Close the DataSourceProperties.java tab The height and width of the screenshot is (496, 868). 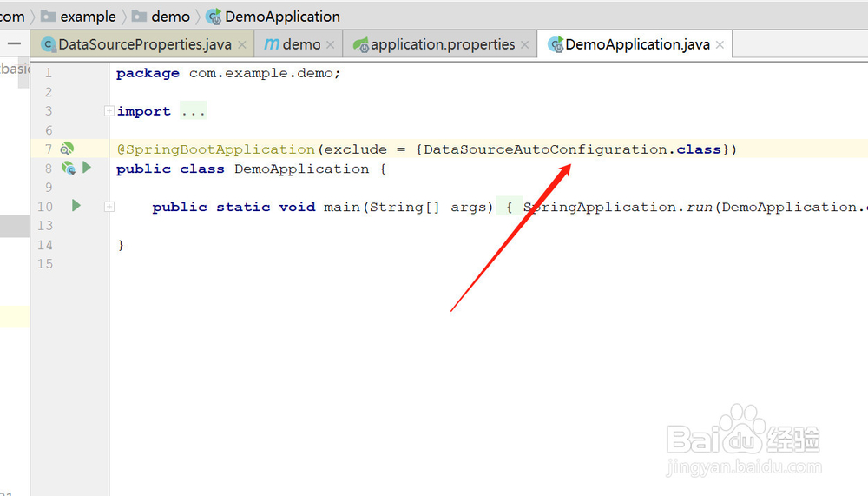(x=242, y=45)
